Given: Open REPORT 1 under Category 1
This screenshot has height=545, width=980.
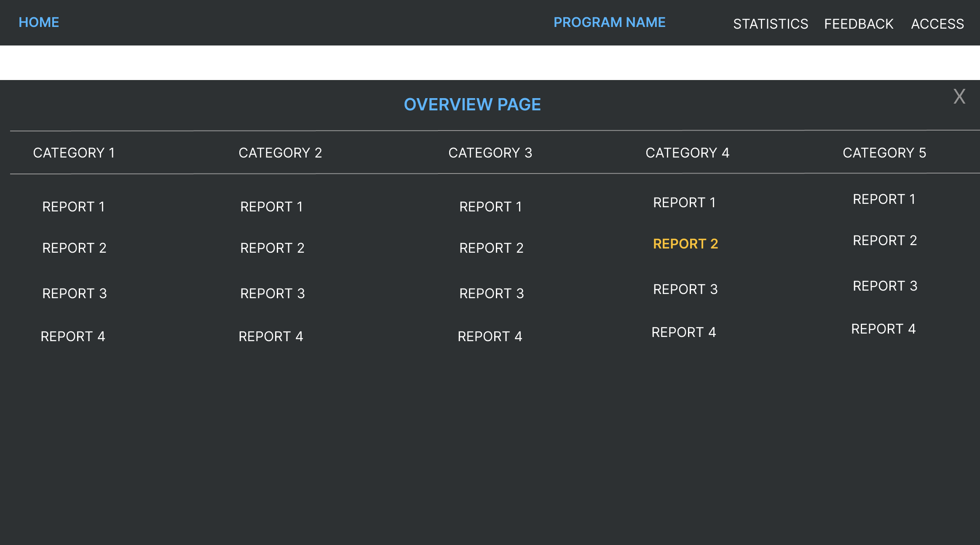Looking at the screenshot, I should tap(73, 207).
